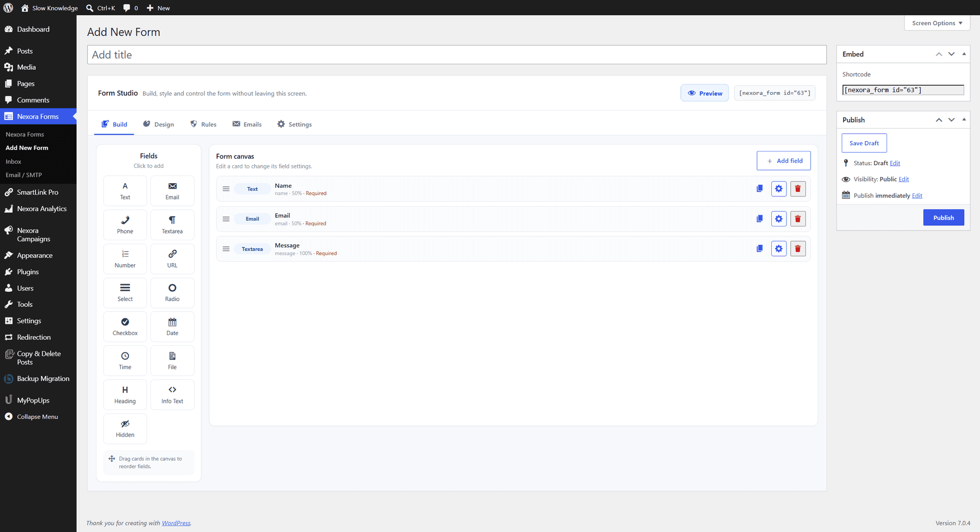The image size is (980, 532).
Task: Open the New content menu in the admin bar
Action: (158, 8)
